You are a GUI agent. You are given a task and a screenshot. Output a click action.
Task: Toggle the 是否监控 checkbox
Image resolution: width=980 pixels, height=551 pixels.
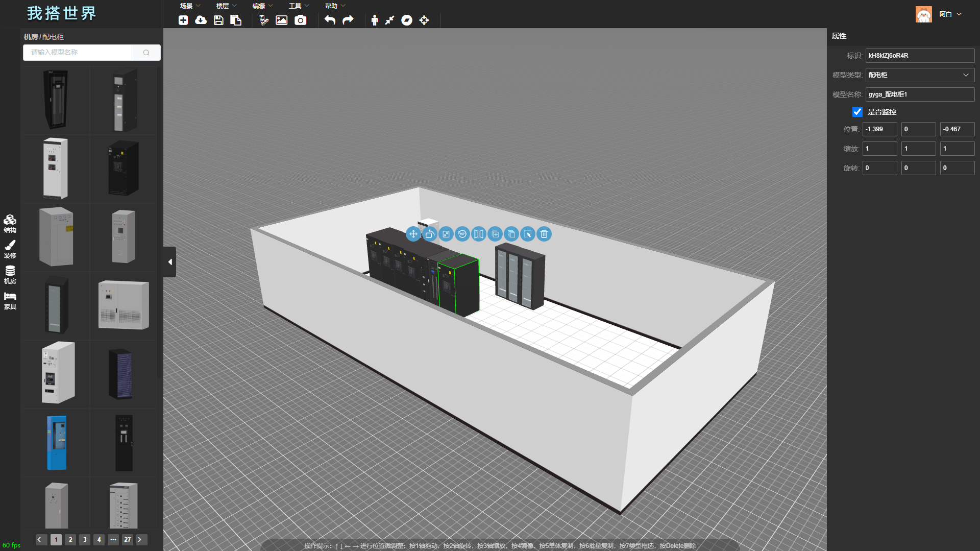click(x=857, y=112)
